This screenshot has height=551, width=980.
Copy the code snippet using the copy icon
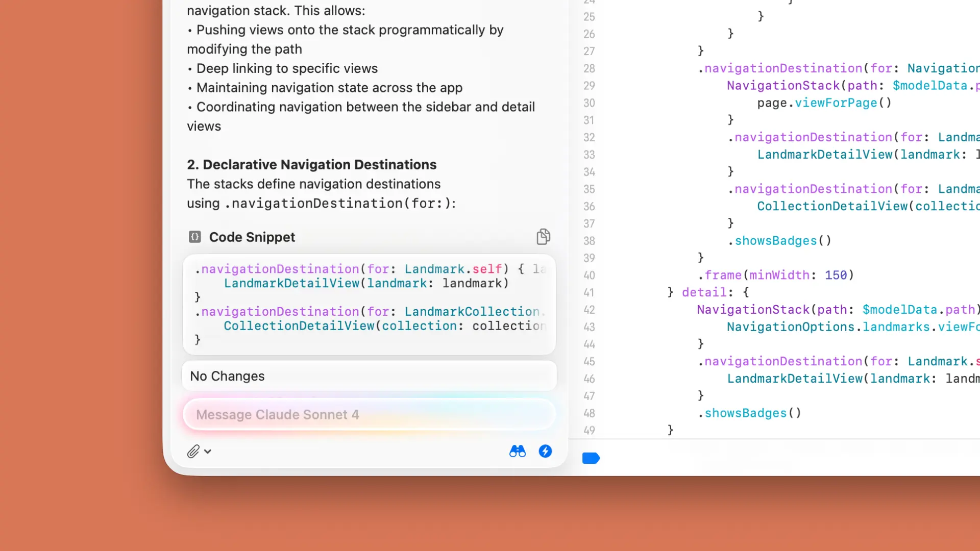[x=543, y=236]
